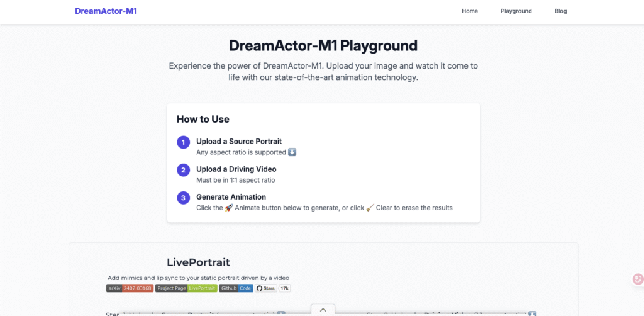Click the 17k stars count
Viewport: 644px width, 316px height.
click(285, 288)
